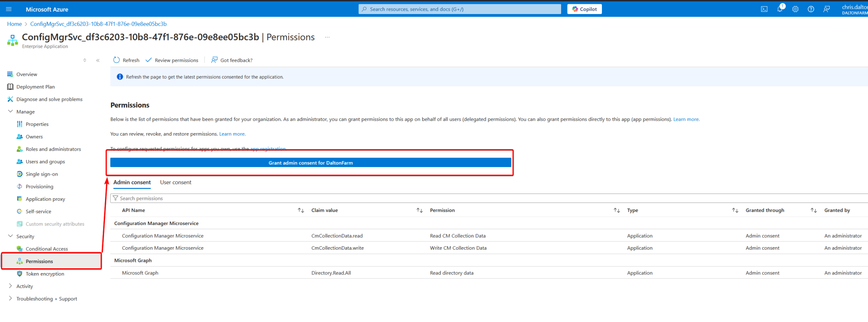Open Diagnose and solve problems
Viewport: 868px width, 322px height.
49,99
